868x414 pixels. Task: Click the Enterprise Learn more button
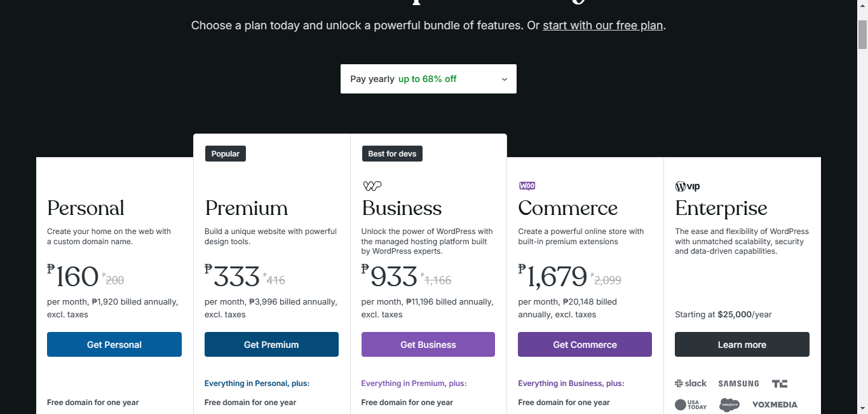click(x=742, y=345)
